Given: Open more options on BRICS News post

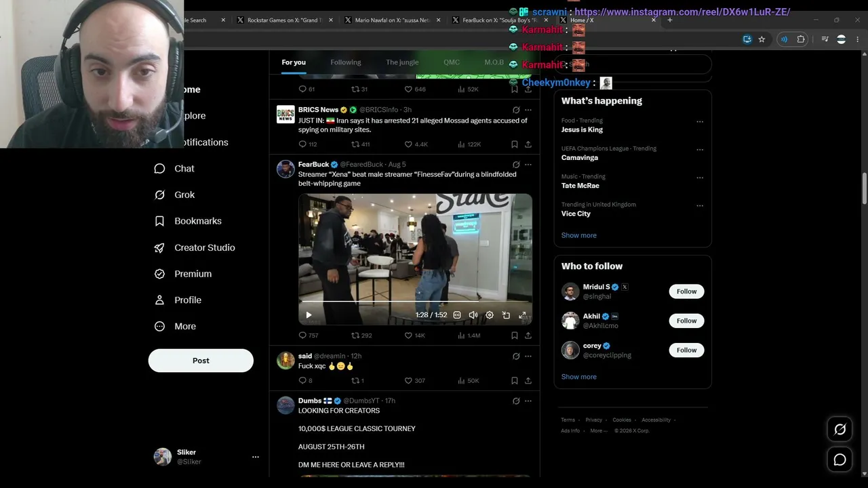Looking at the screenshot, I should (528, 110).
